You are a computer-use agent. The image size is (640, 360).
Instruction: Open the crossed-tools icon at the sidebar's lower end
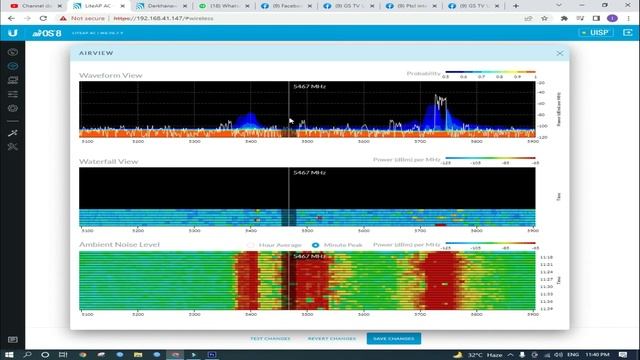[x=13, y=147]
